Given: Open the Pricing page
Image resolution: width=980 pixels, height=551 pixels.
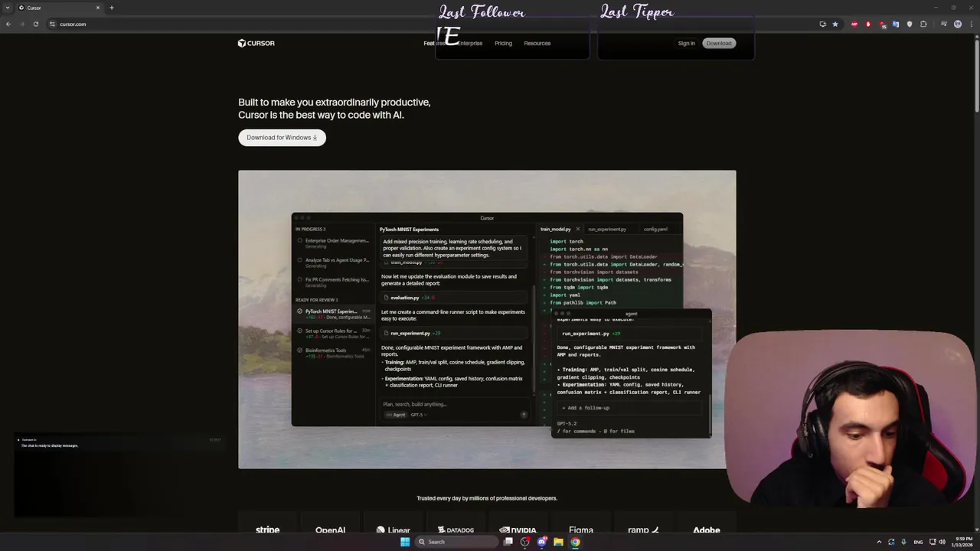Looking at the screenshot, I should (503, 43).
